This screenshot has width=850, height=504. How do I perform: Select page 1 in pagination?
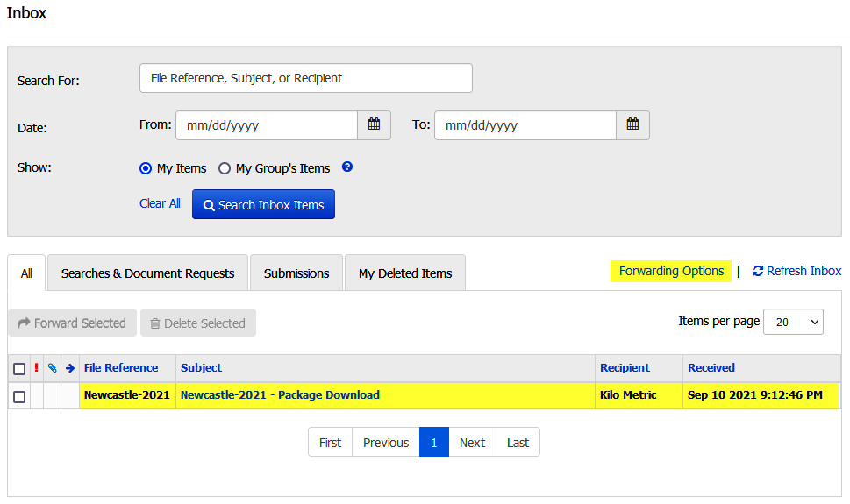[x=434, y=443]
